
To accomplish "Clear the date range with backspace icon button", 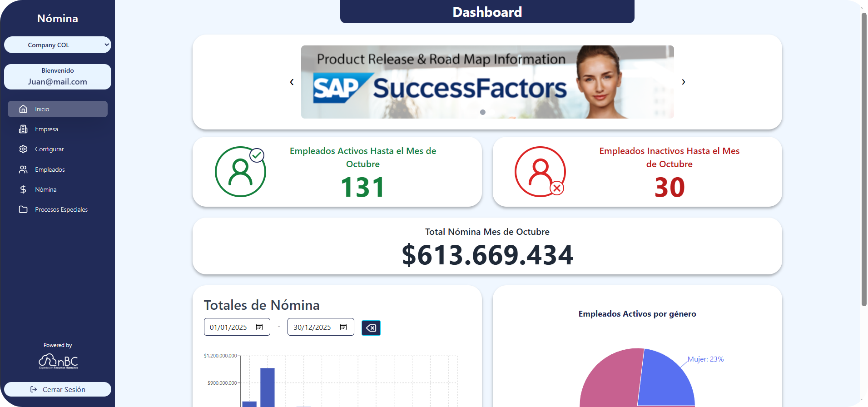I will tap(371, 328).
